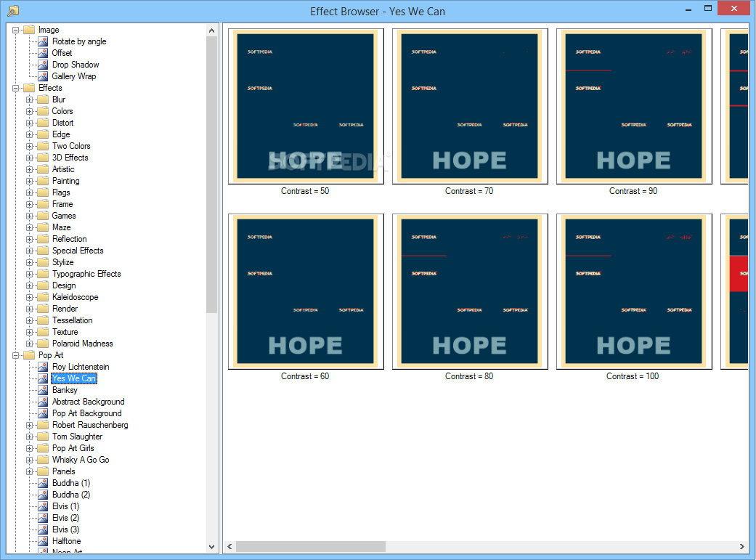Click the Banksy effect icon
Screen dimensions: 756x560
[x=43, y=390]
